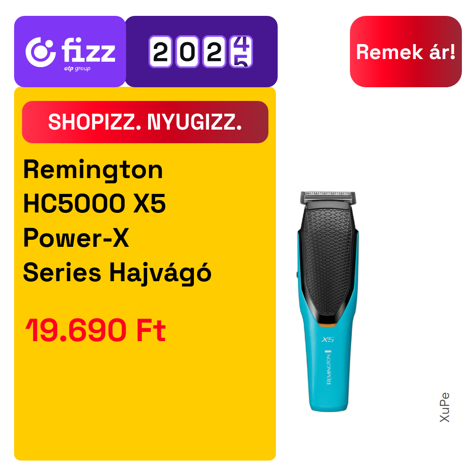The image size is (476, 476).
Task: Click the digit 0 tile
Action: pos(187,52)
